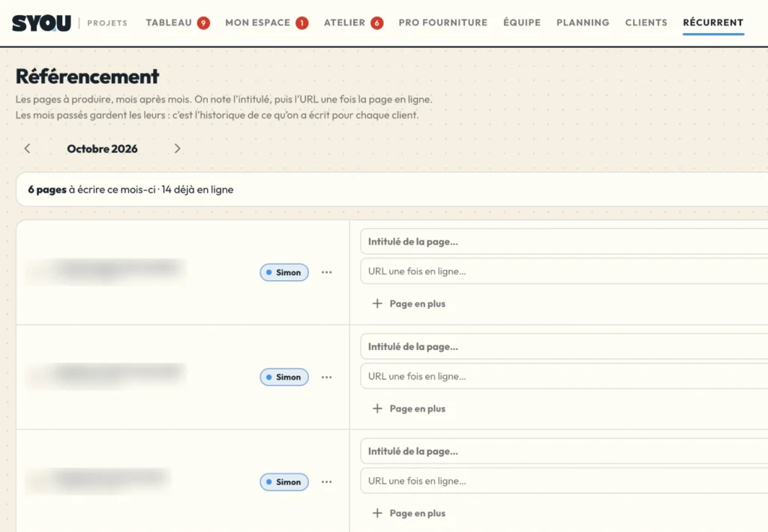Click the blurred client name in the third row
Image resolution: width=768 pixels, height=532 pixels.
click(x=98, y=480)
